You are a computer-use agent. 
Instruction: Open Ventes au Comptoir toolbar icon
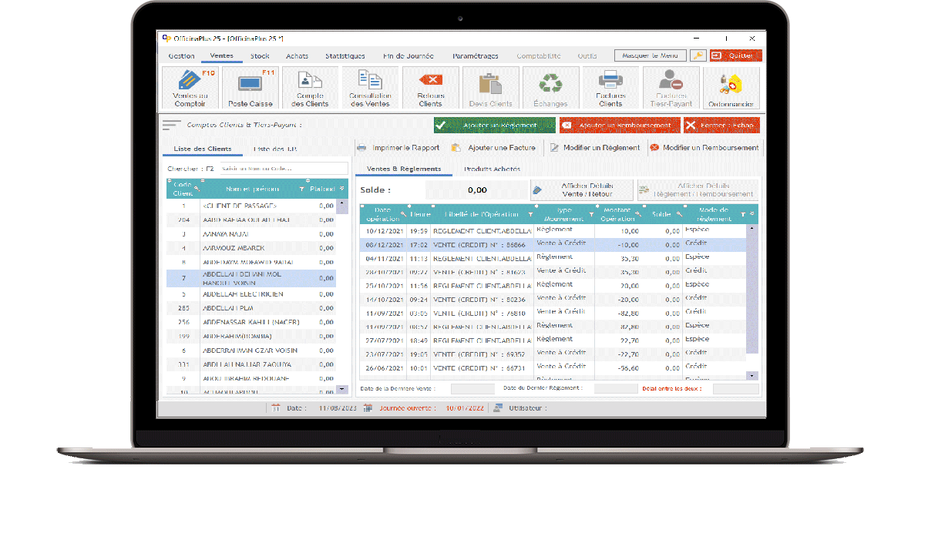coord(190,88)
